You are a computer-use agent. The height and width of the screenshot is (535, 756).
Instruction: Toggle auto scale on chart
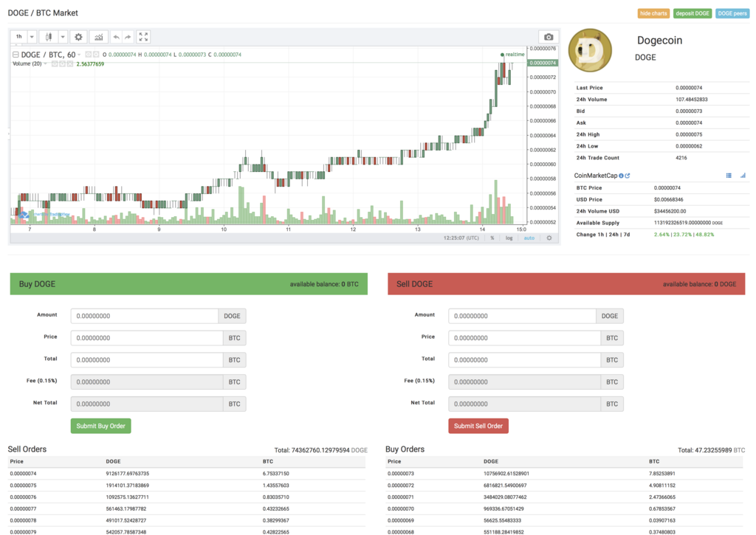click(529, 238)
